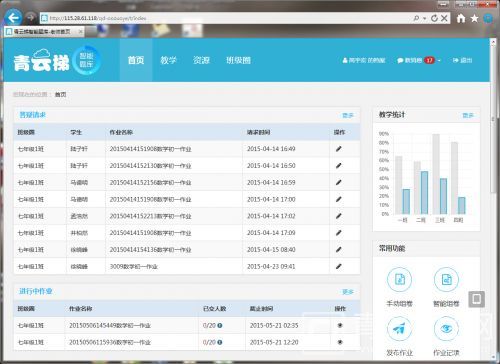Switch to the 教学 navigation tab
This screenshot has width=500, height=364.
168,60
